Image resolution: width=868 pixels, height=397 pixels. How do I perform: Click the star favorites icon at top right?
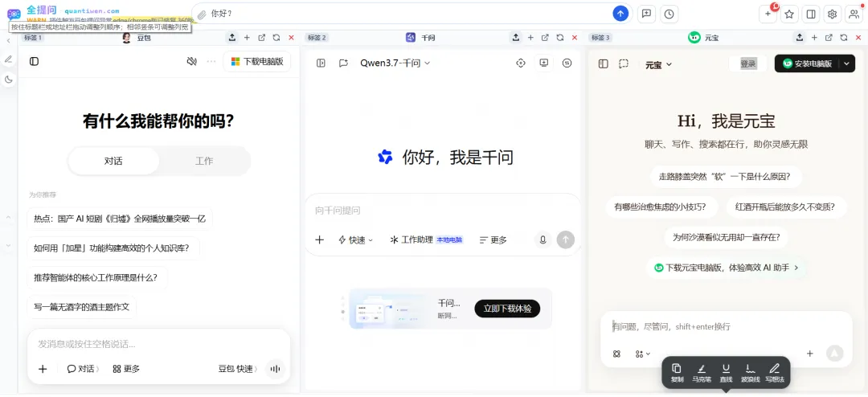pyautogui.click(x=789, y=14)
